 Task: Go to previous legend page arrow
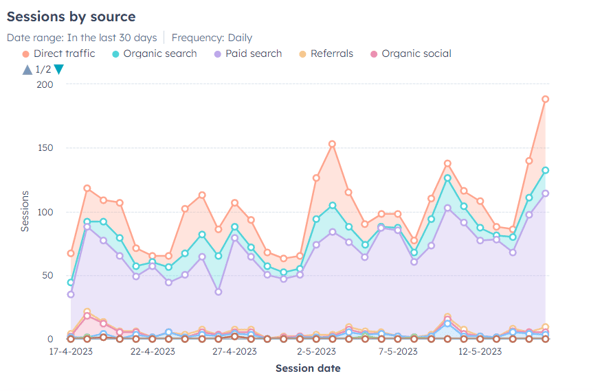27,70
